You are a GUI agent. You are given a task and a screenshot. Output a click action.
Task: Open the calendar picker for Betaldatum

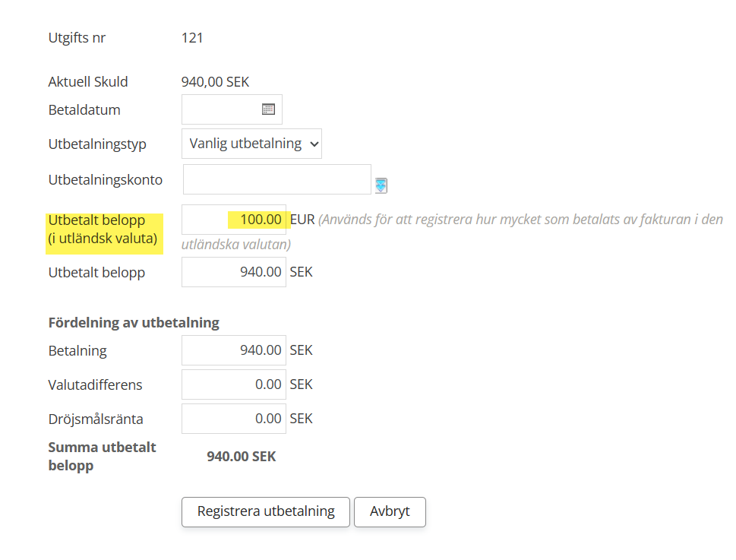[x=268, y=109]
